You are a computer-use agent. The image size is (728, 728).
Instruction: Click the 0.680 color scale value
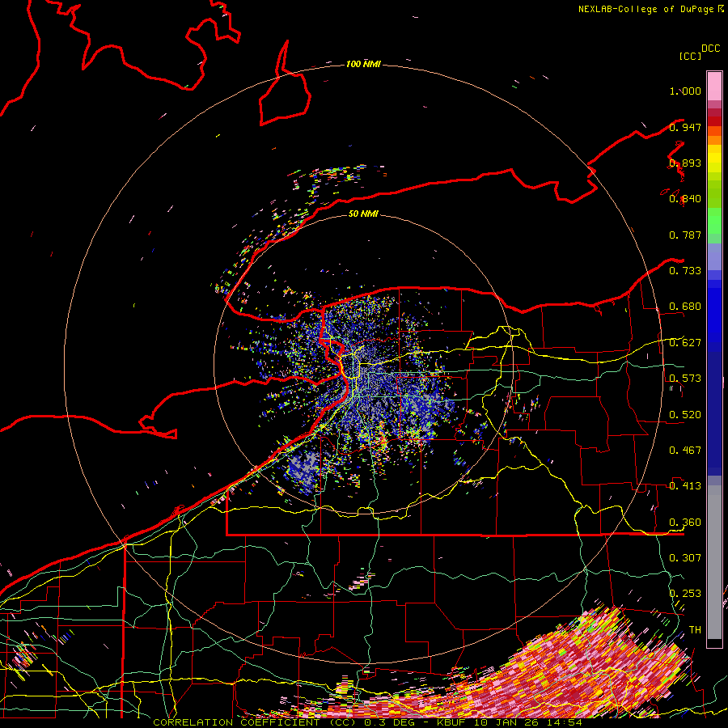(x=685, y=307)
